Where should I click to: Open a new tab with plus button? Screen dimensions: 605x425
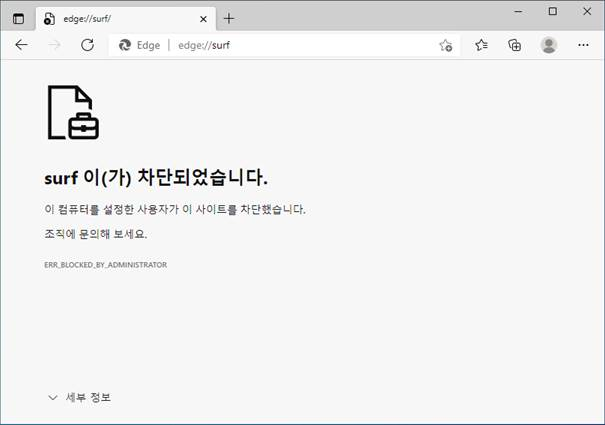pyautogui.click(x=229, y=19)
